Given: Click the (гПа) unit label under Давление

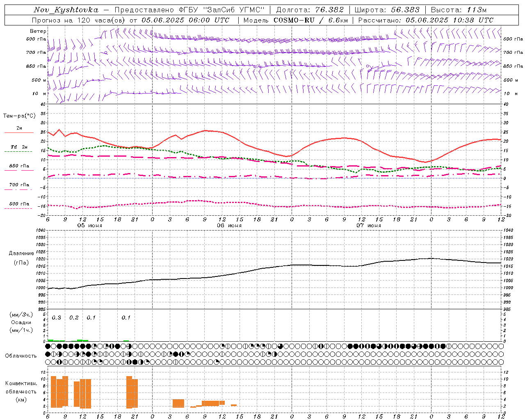Looking at the screenshot, I should pos(21,262).
